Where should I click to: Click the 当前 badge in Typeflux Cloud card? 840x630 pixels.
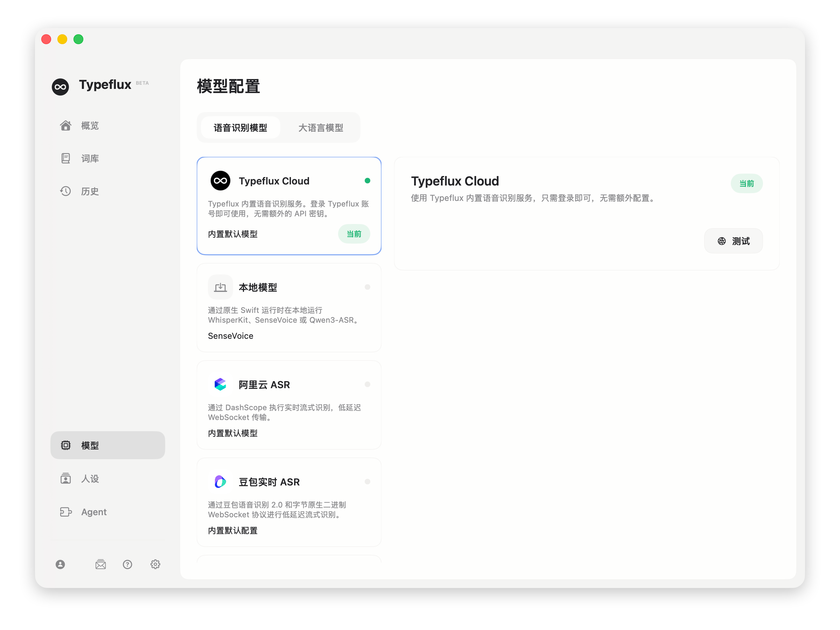[x=354, y=234]
